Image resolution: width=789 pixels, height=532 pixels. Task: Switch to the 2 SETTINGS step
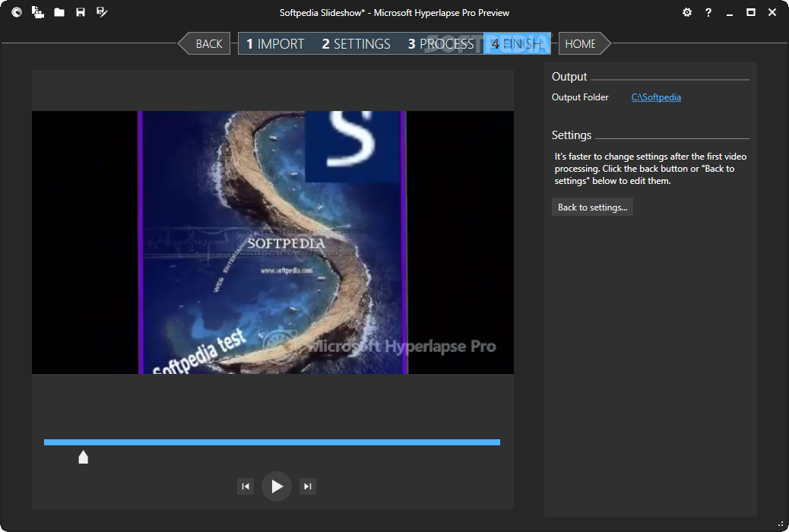(x=356, y=44)
